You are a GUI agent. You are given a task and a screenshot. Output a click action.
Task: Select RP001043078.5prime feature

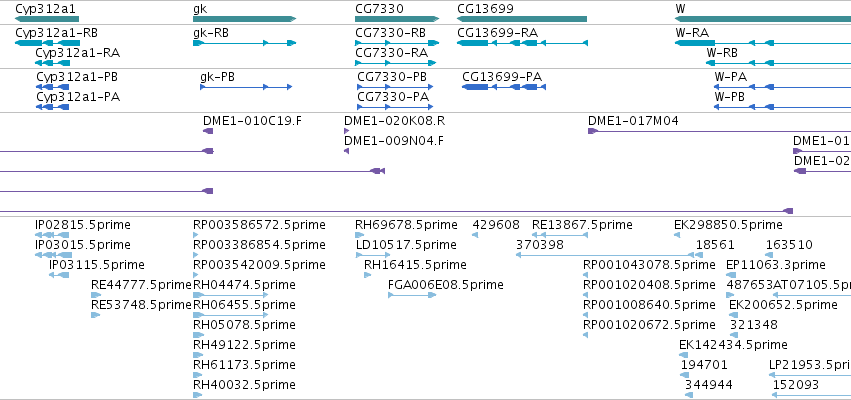(585, 275)
